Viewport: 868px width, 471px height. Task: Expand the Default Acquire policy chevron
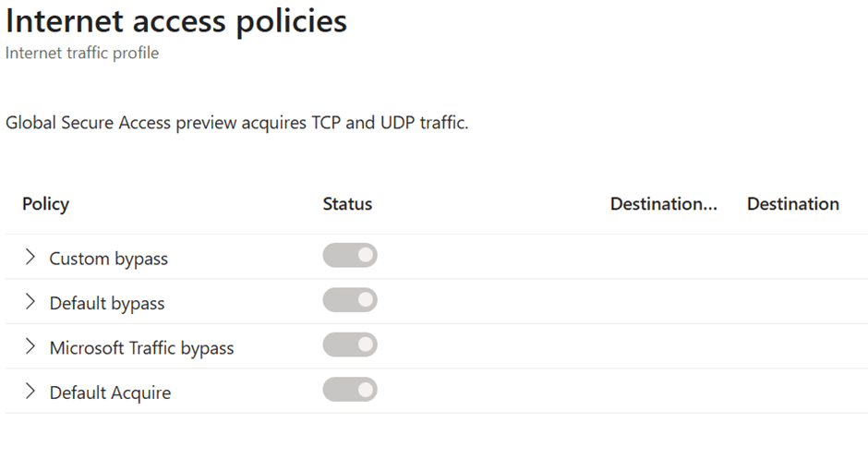tap(30, 391)
